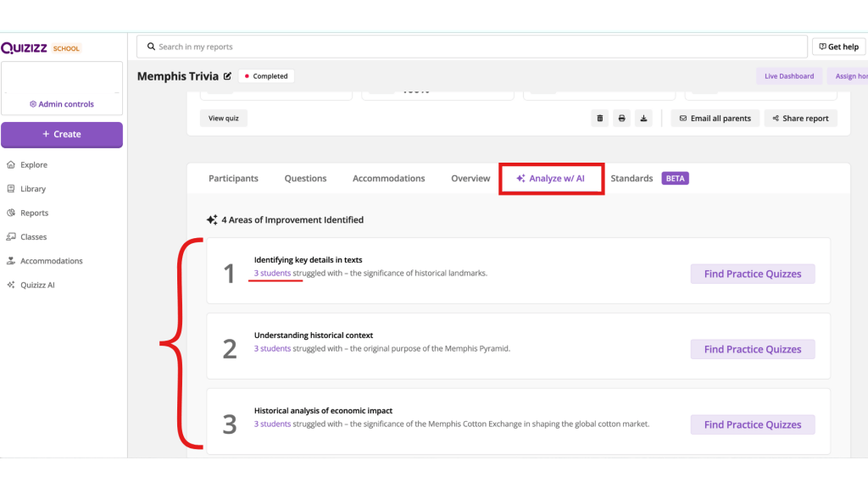Go to Reports in the sidebar

34,213
